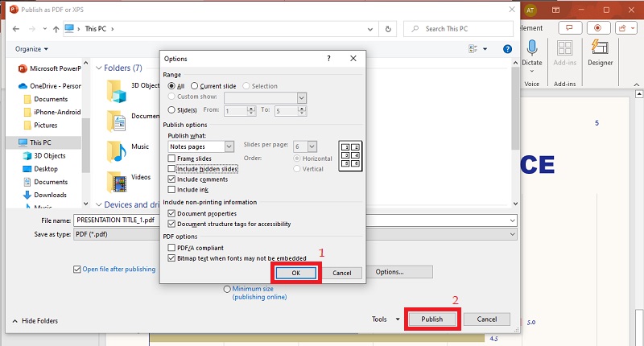The width and height of the screenshot is (644, 346).
Task: Cancel the Options dialog
Action: click(x=341, y=273)
